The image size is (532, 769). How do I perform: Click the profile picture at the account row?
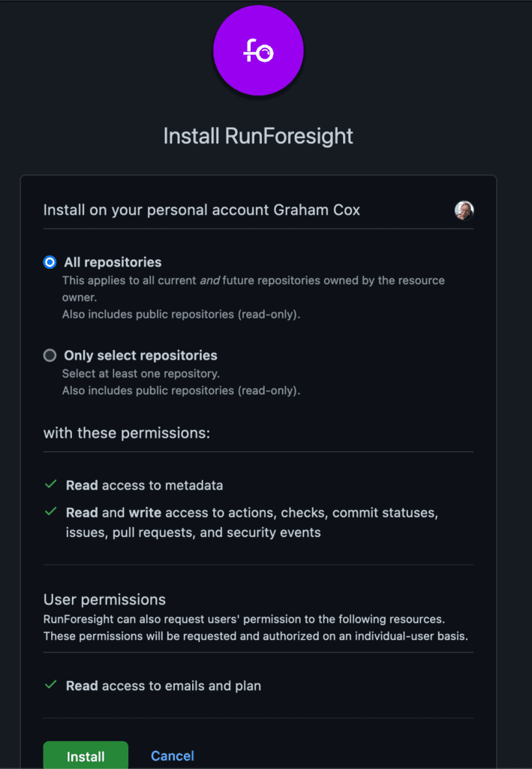(x=464, y=211)
